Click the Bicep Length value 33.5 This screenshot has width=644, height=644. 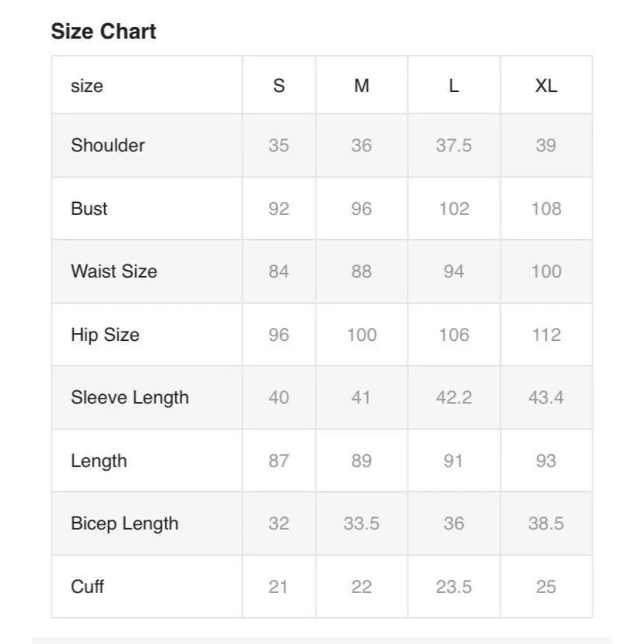[361, 524]
